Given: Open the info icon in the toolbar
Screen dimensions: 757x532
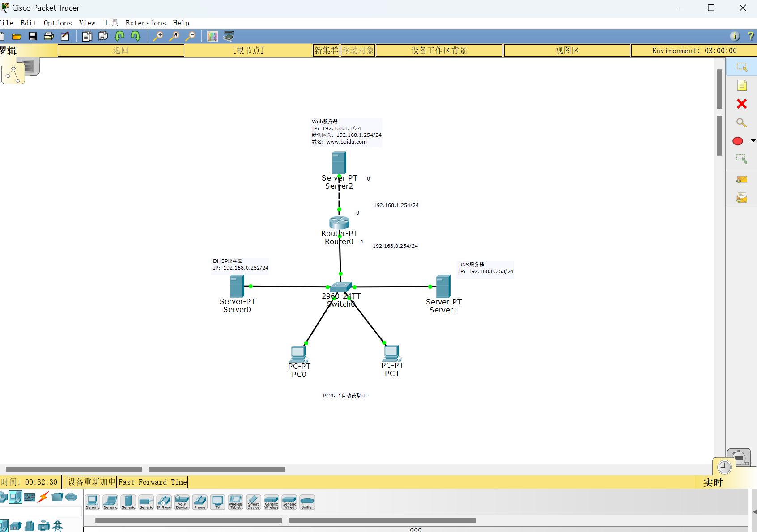Looking at the screenshot, I should click(735, 36).
